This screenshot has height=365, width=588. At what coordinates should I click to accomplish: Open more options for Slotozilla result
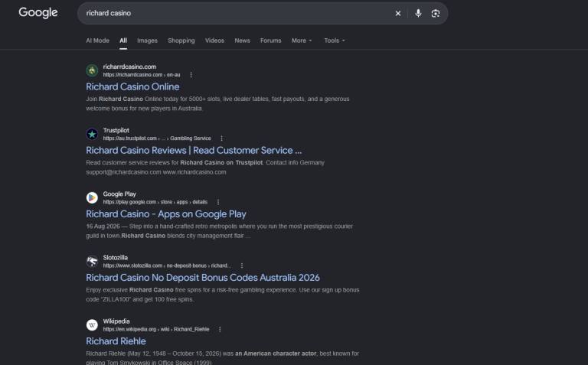pyautogui.click(x=242, y=266)
